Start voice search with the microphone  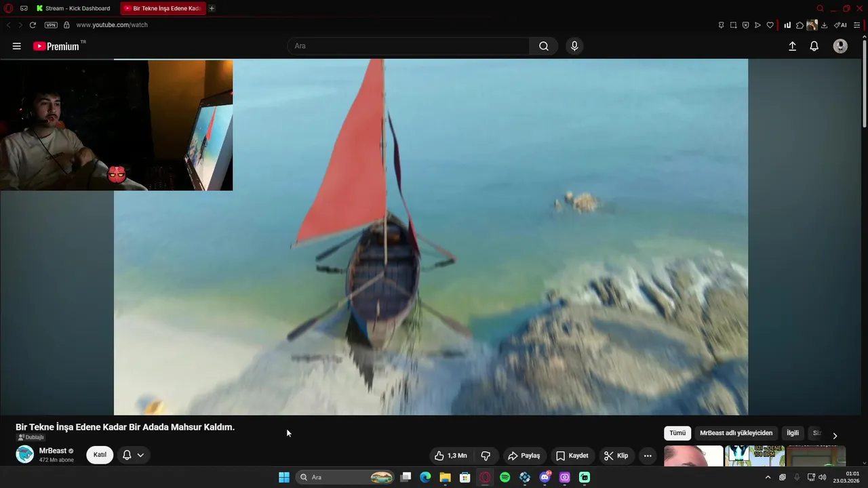click(x=574, y=46)
